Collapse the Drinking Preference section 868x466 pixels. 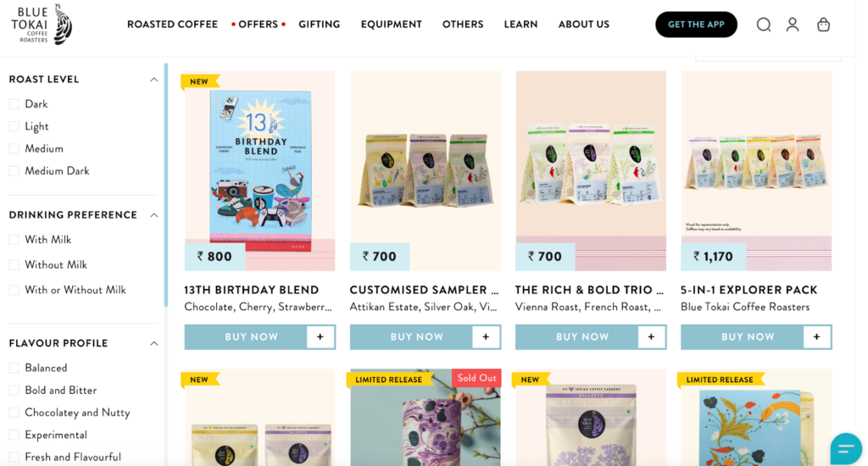pos(154,215)
